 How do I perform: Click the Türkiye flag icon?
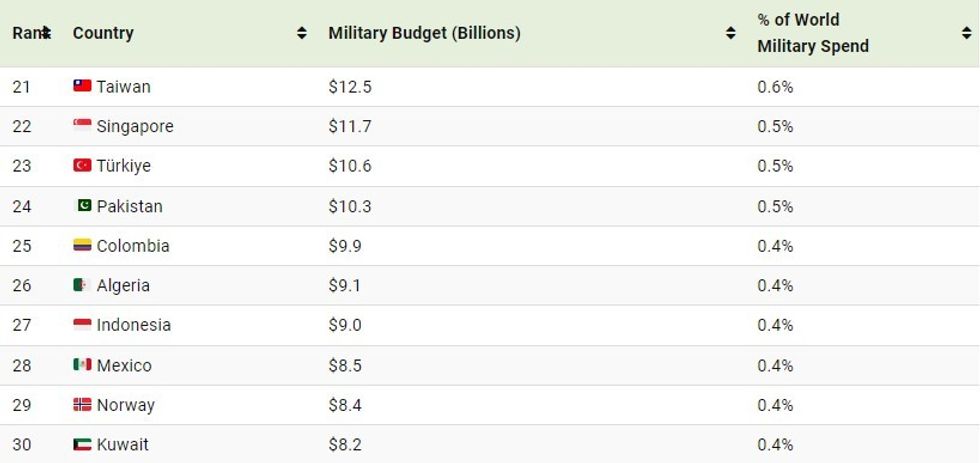click(x=82, y=165)
